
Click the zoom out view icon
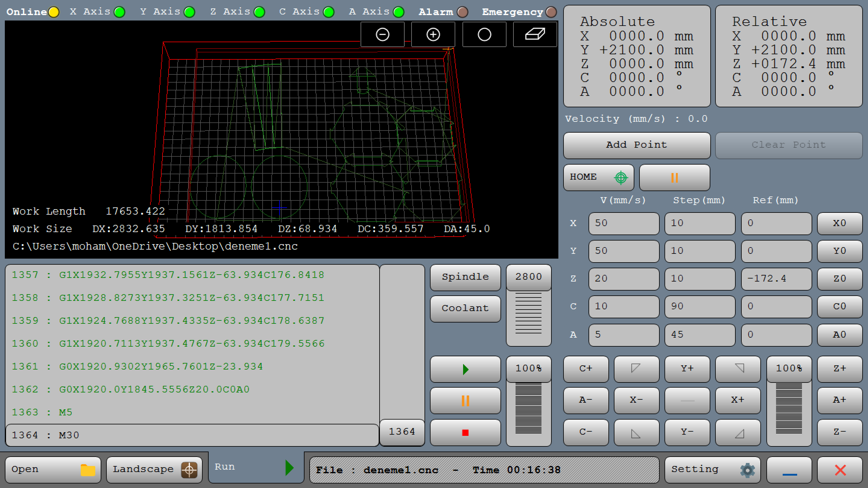click(x=382, y=34)
